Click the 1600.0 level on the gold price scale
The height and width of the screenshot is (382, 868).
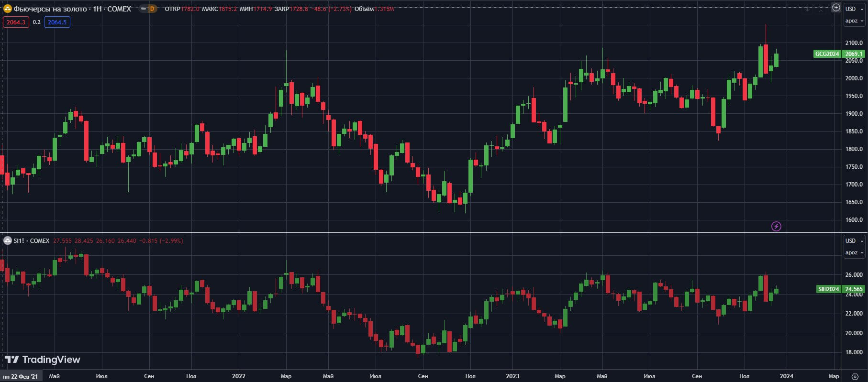coord(854,220)
